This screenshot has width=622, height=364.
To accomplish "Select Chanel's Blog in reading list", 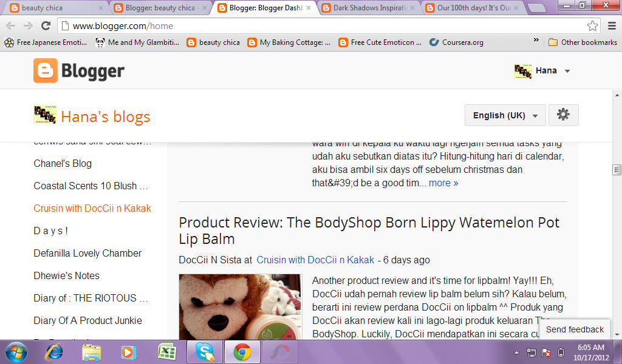I will [x=63, y=163].
